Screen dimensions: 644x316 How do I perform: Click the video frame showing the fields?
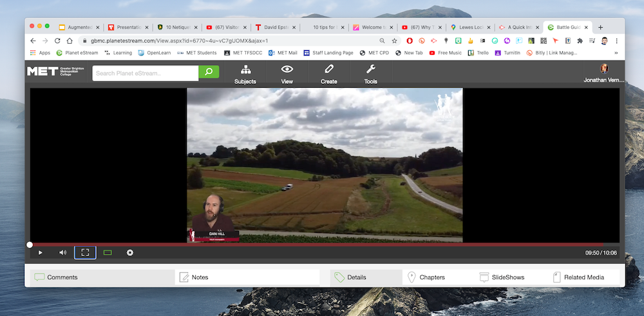(x=325, y=165)
